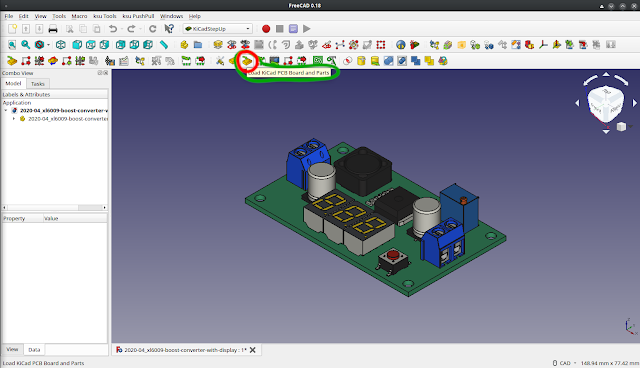Click the navigation cube face
This screenshot has width=640, height=368.
[605, 104]
